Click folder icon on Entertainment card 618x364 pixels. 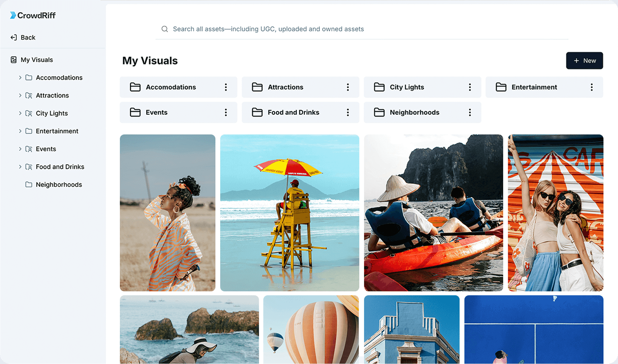[501, 87]
